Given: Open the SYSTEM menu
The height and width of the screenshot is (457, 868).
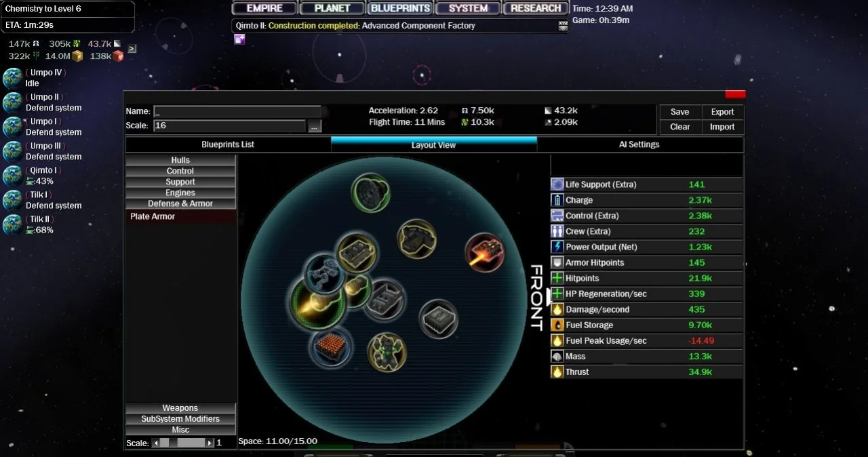Looking at the screenshot, I should tap(468, 8).
